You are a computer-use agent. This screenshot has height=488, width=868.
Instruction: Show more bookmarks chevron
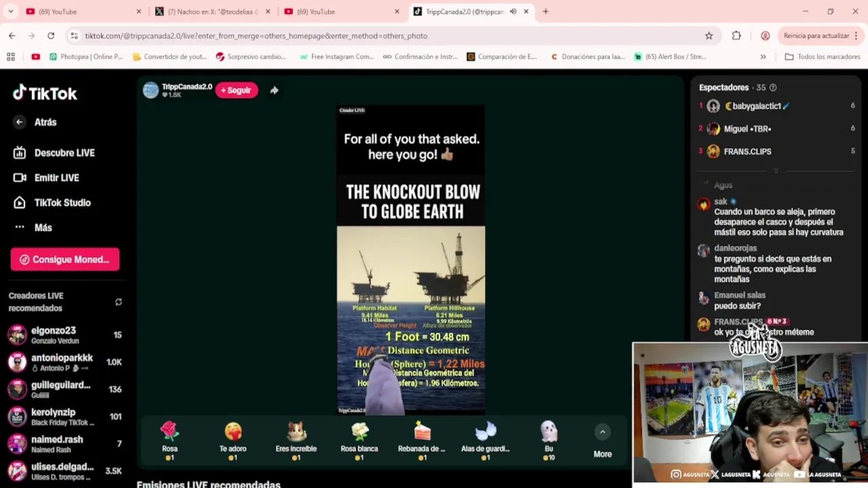coord(763,57)
